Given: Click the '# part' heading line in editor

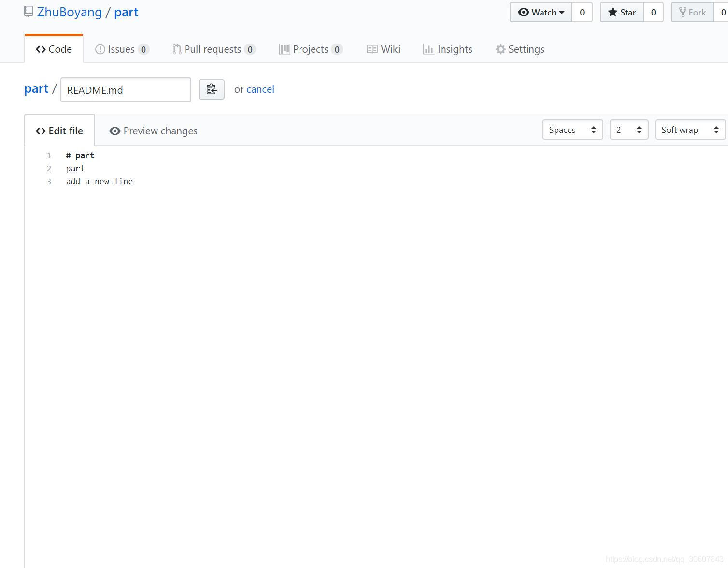Looking at the screenshot, I should click(80, 155).
